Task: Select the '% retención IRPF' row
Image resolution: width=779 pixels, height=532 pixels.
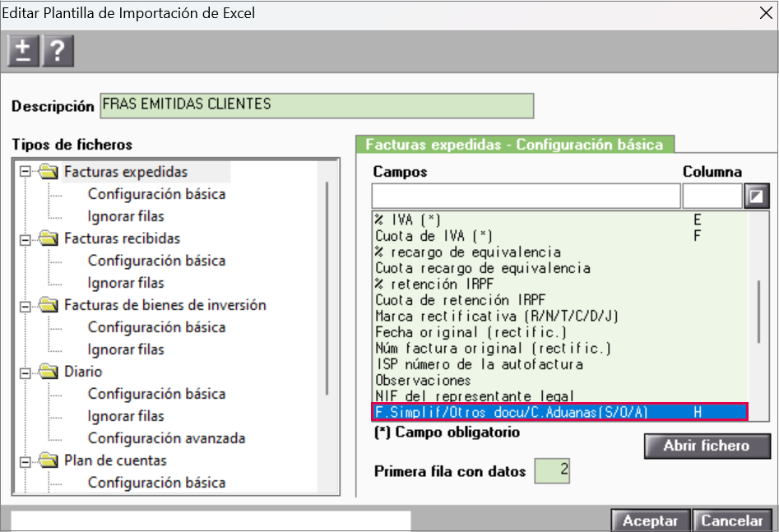Action: pyautogui.click(x=560, y=284)
